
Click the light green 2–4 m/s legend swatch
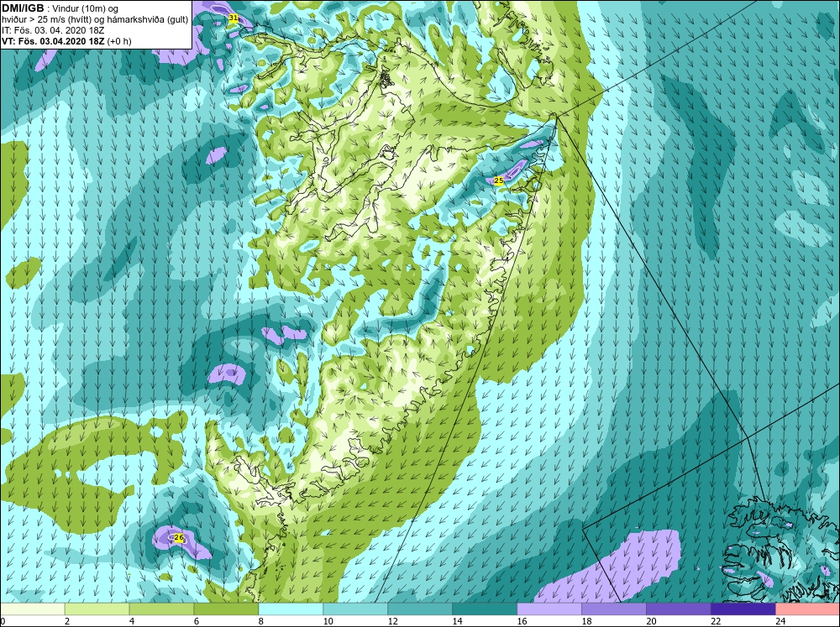(97, 609)
